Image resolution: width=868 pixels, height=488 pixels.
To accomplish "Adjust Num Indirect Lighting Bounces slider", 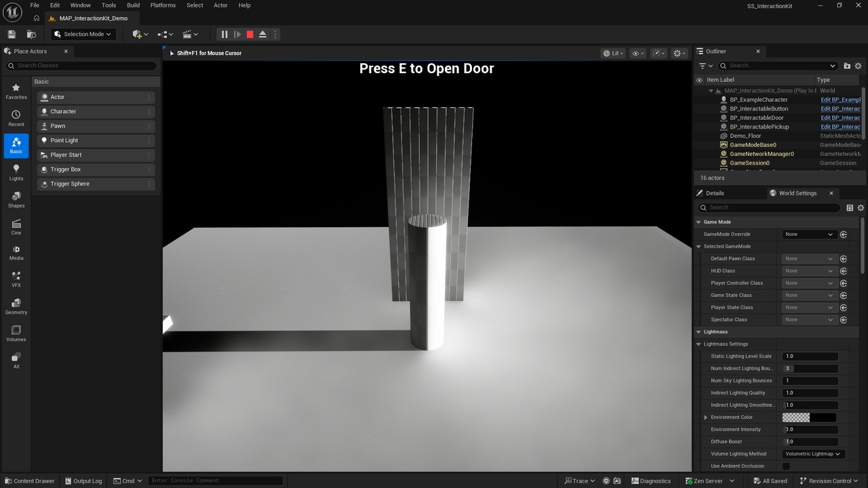I will pyautogui.click(x=810, y=369).
